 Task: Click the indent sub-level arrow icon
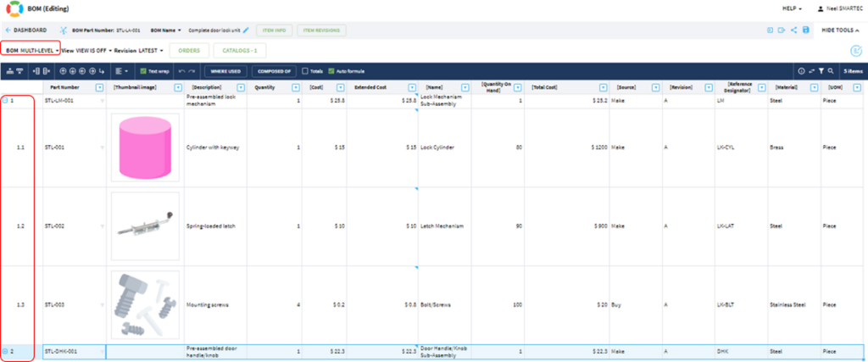[102, 71]
